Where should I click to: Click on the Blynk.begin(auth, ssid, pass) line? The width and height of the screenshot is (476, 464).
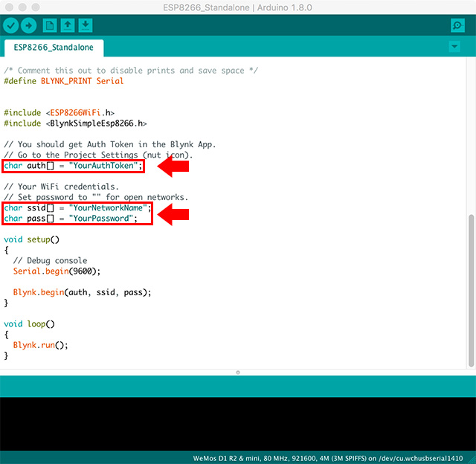(x=82, y=292)
